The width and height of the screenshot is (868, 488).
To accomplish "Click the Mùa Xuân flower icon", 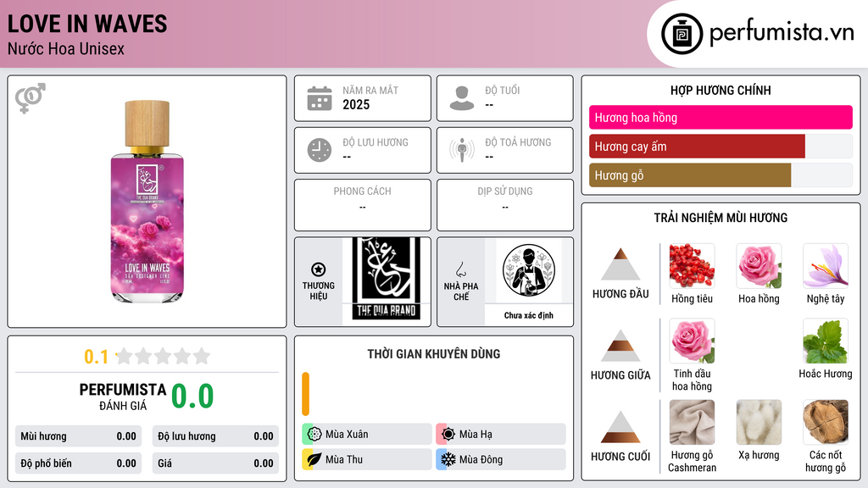I will click(314, 434).
